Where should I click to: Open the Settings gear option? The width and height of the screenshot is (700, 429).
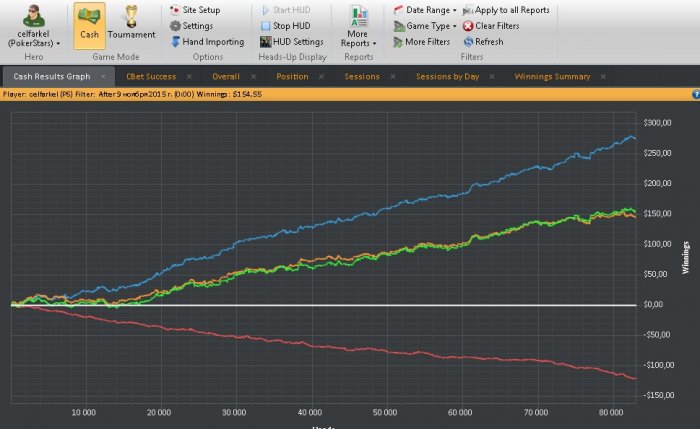(192, 26)
